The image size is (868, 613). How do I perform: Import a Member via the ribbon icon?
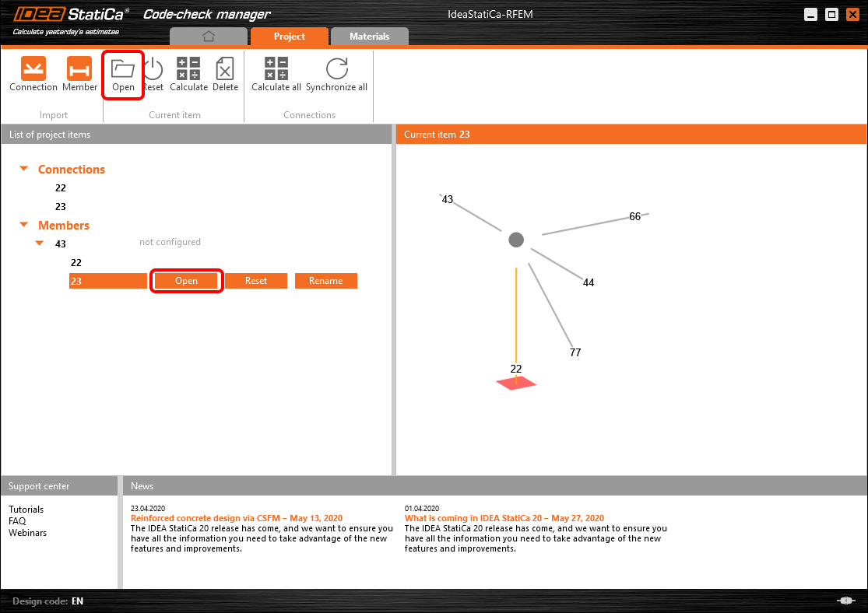pos(79,74)
